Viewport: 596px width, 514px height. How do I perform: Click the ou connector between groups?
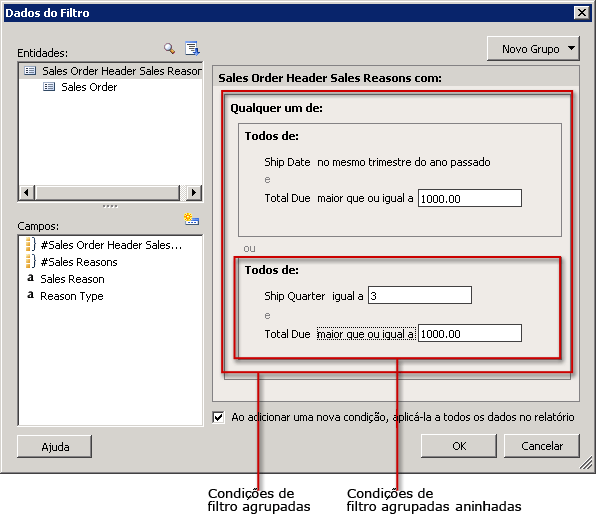[x=249, y=249]
